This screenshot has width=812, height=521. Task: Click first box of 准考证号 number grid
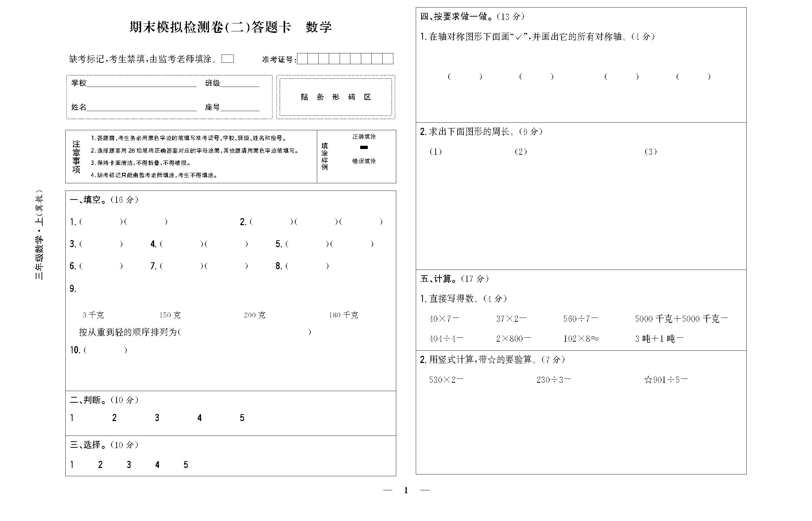(x=302, y=59)
